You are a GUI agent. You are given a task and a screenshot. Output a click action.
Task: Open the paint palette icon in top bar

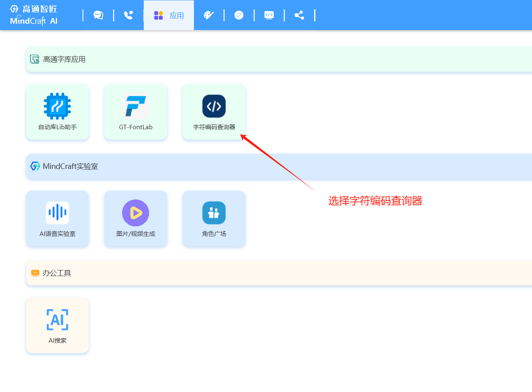[209, 15]
